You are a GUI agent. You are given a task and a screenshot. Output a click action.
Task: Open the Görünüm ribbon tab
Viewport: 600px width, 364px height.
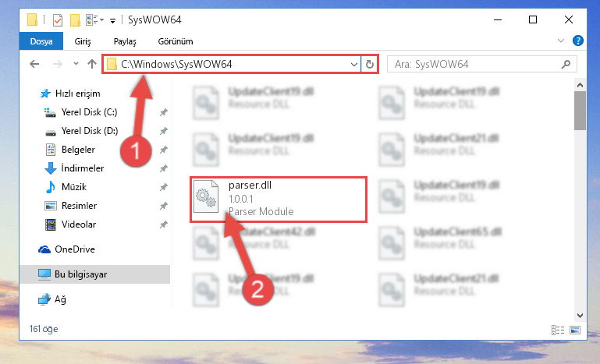click(x=176, y=41)
